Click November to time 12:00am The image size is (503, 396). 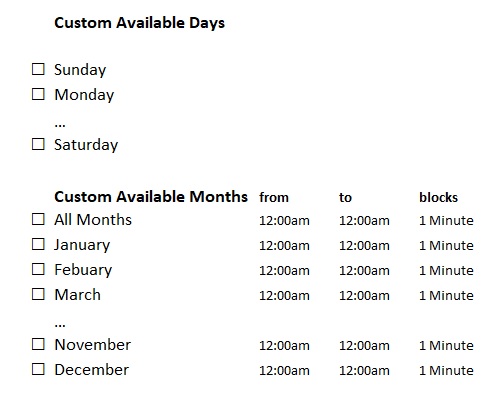coord(364,346)
